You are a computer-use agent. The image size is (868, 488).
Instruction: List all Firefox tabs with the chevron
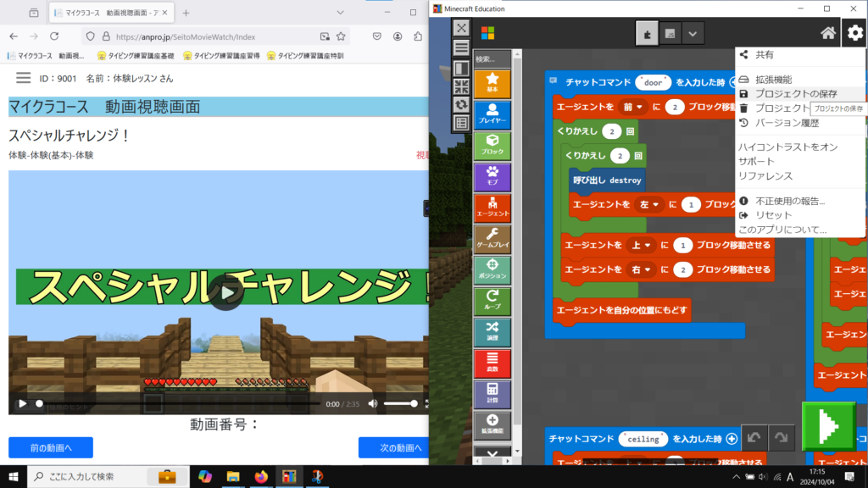(x=341, y=13)
